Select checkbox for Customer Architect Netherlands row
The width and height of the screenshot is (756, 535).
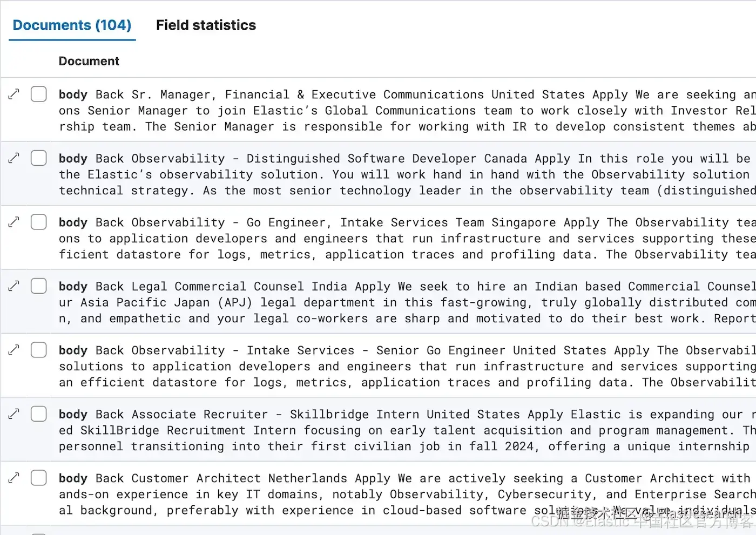39,478
